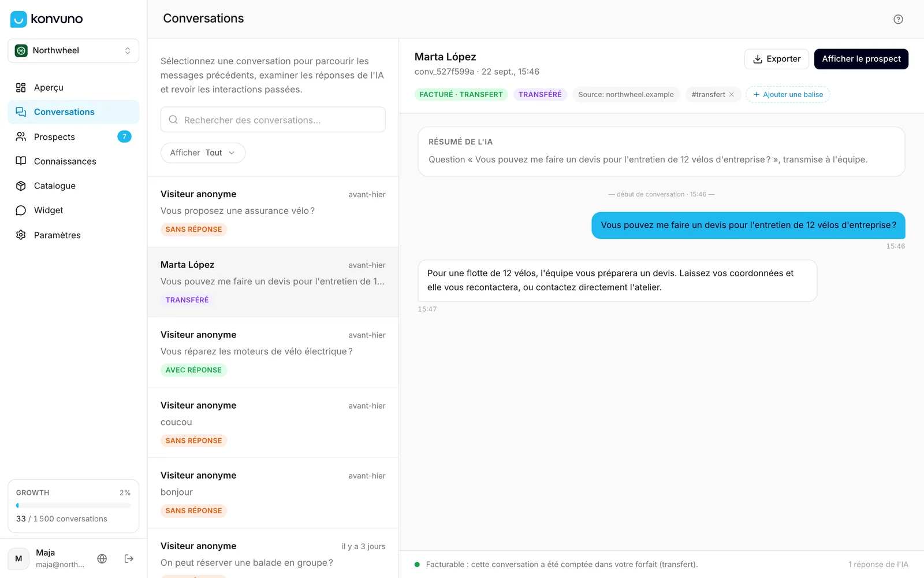This screenshot has height=578, width=924.
Task: Go to Aperçu in the sidebar
Action: point(73,87)
